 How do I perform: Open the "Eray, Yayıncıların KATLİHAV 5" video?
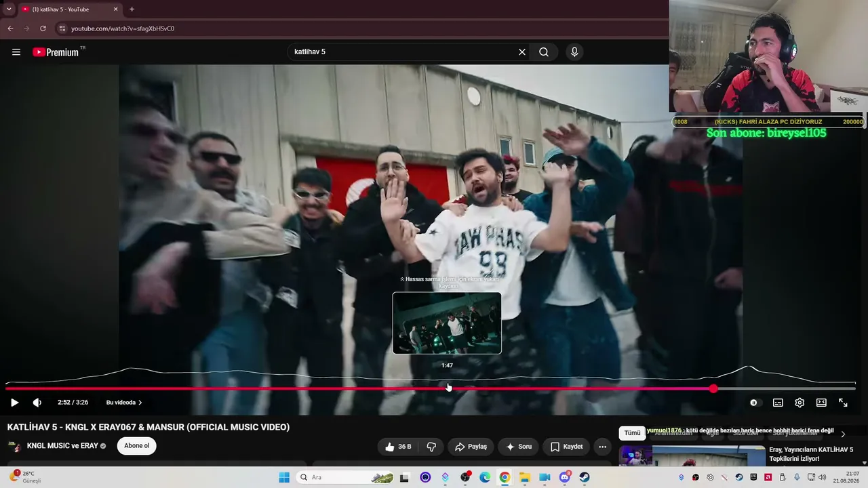coord(811,454)
